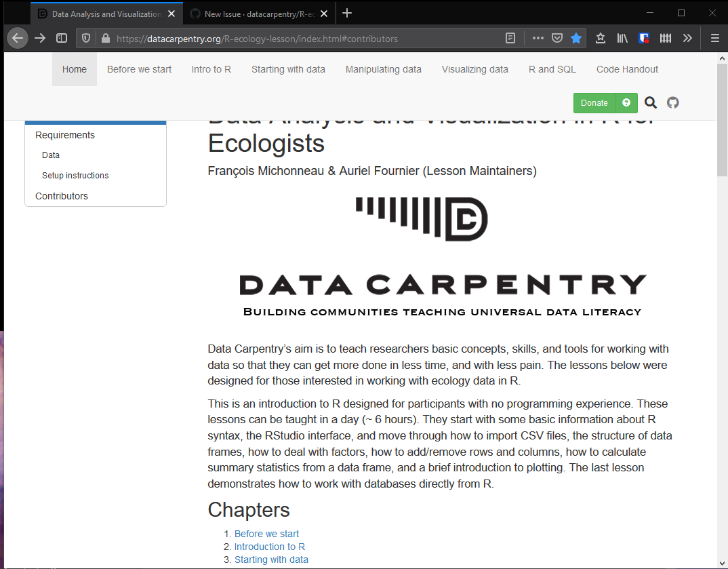Click the magnifier search icon on page
This screenshot has height=569, width=728.
click(x=651, y=102)
